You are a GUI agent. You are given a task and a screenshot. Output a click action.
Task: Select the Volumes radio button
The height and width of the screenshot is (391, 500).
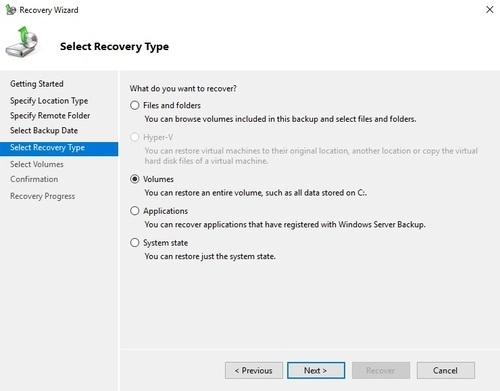(x=135, y=179)
